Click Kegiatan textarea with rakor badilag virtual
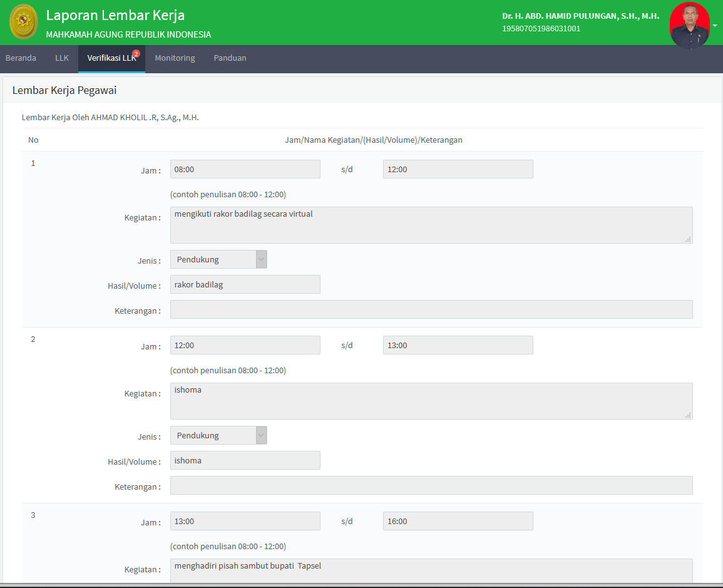 [x=431, y=225]
